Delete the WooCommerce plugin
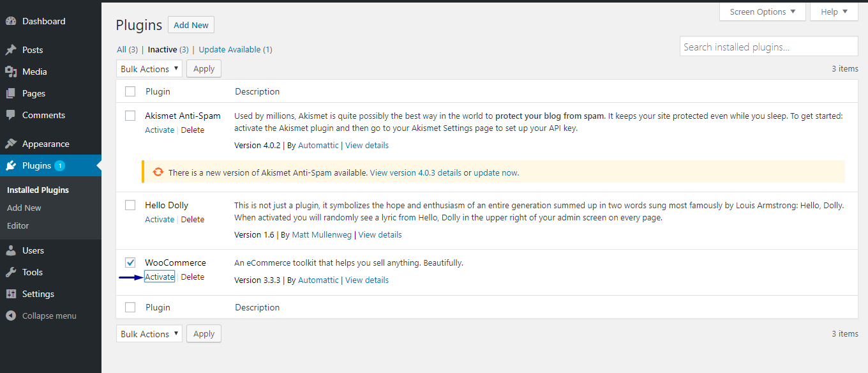This screenshot has height=373, width=868. (193, 277)
